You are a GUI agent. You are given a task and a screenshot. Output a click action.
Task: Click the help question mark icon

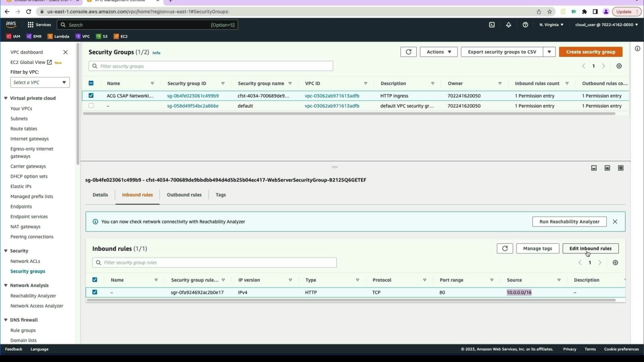(525, 25)
